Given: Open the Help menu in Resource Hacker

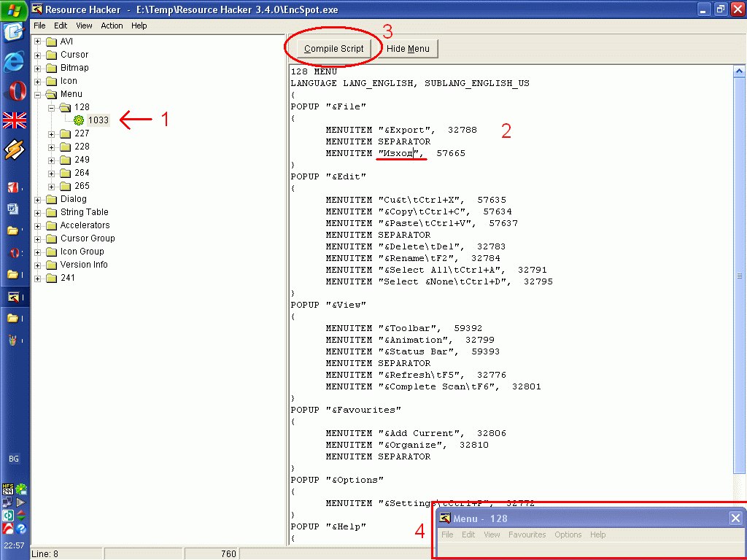Looking at the screenshot, I should [139, 26].
